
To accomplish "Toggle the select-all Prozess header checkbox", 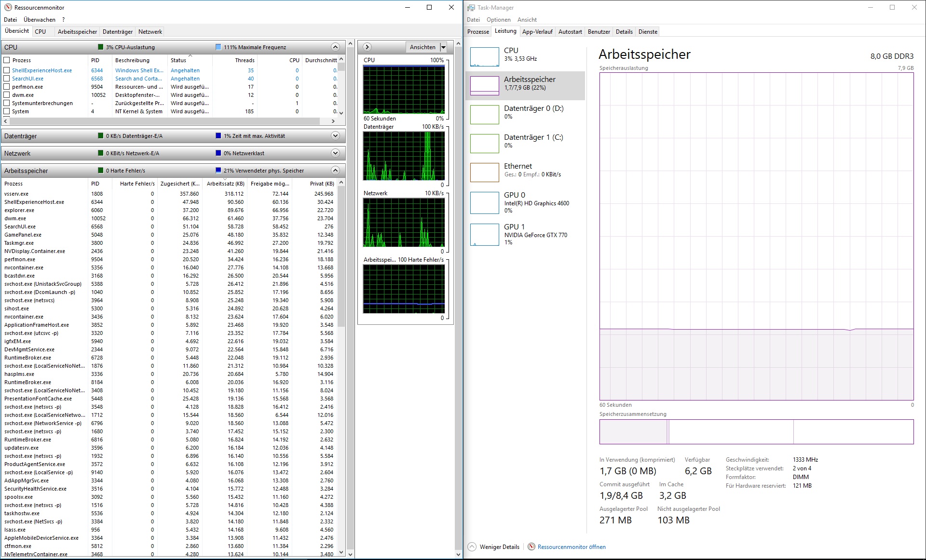I will click(7, 60).
